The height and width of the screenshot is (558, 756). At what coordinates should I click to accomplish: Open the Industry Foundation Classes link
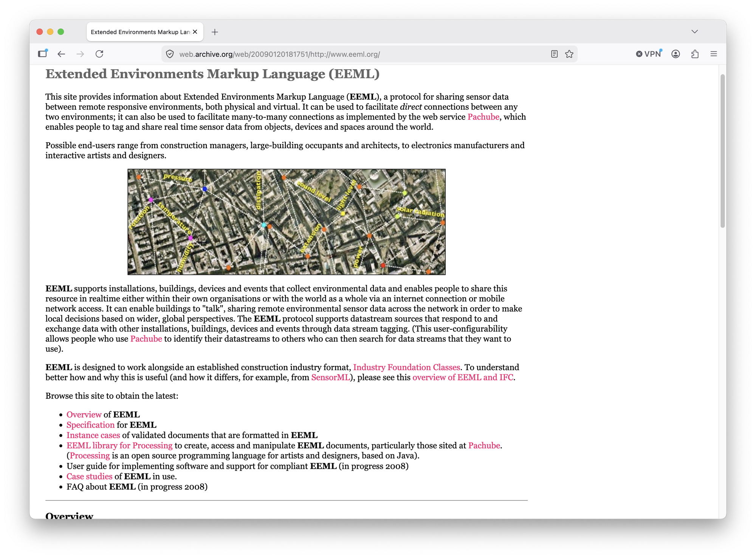pyautogui.click(x=406, y=367)
